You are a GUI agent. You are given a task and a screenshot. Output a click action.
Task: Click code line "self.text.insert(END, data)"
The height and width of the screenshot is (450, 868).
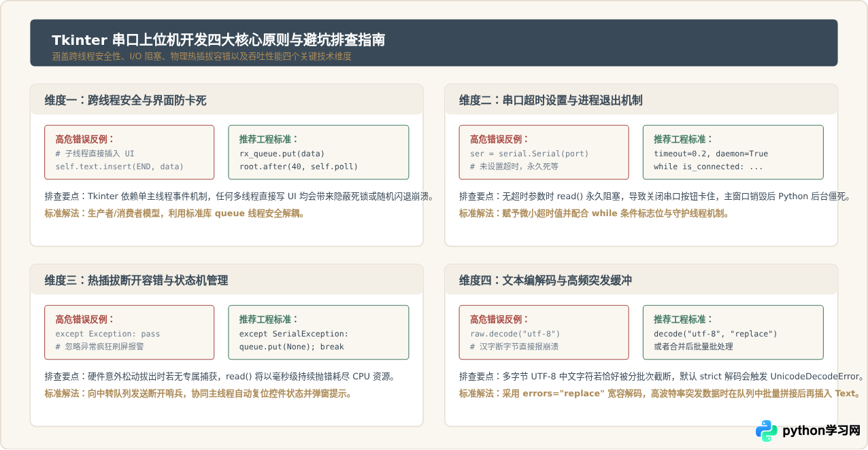click(x=120, y=167)
